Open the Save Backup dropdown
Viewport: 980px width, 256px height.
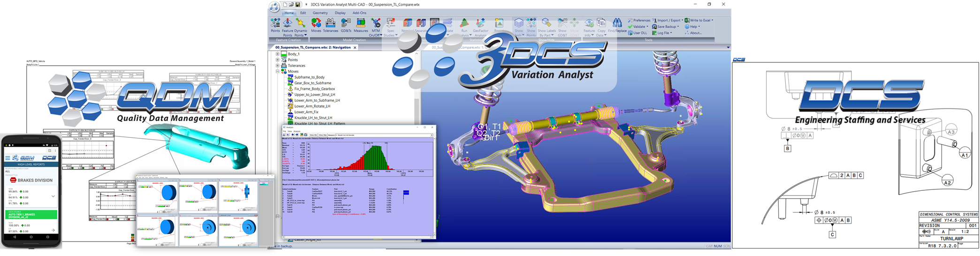tap(665, 27)
